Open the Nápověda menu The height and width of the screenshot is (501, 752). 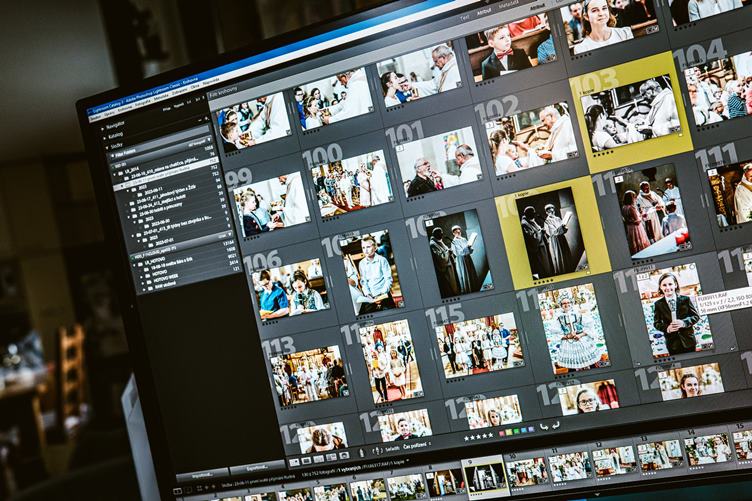[x=211, y=82]
